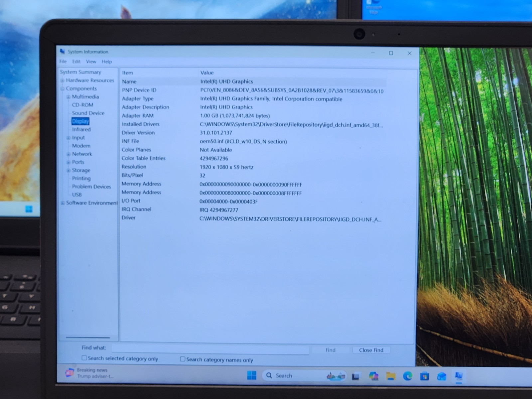Select the Display tree item
This screenshot has width=532, height=399.
click(80, 121)
